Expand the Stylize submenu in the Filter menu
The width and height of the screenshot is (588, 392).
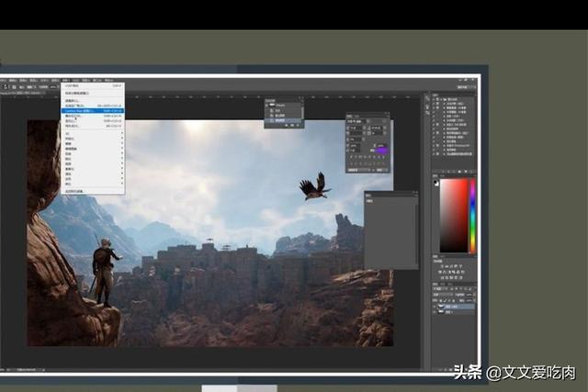click(93, 139)
